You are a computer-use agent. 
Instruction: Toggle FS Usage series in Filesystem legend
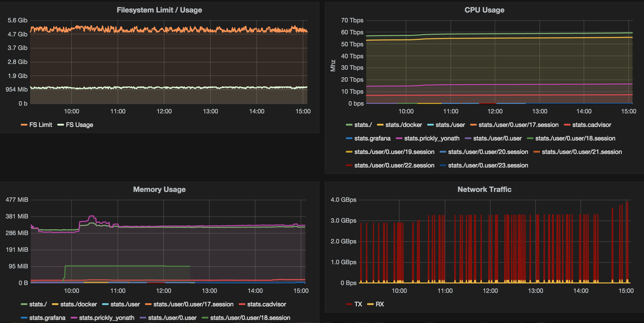(x=79, y=125)
